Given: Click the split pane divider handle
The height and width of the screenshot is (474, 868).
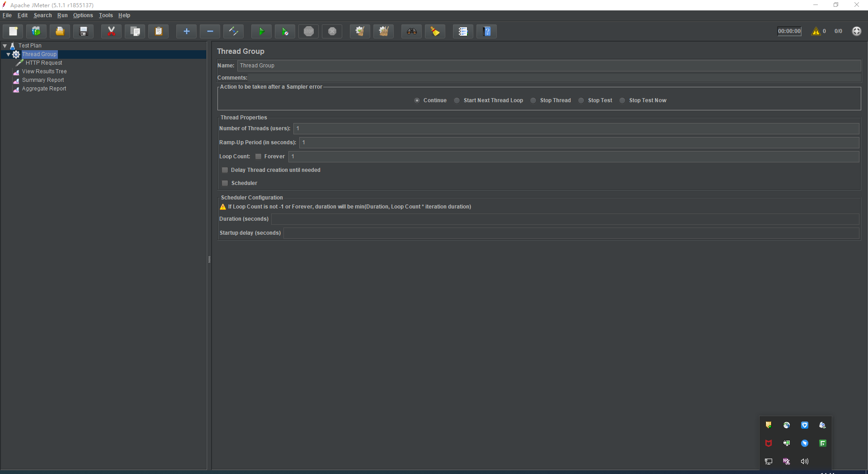Looking at the screenshot, I should click(209, 259).
